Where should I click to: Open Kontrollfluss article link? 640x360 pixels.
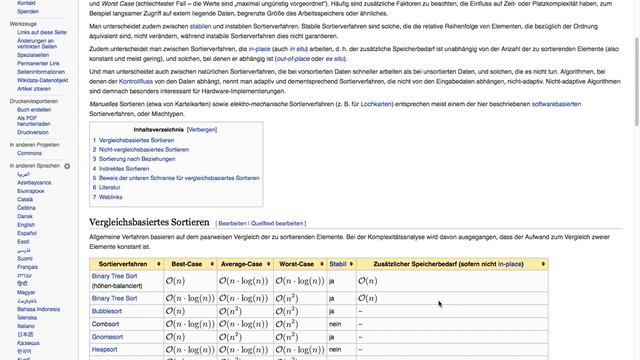click(136, 82)
